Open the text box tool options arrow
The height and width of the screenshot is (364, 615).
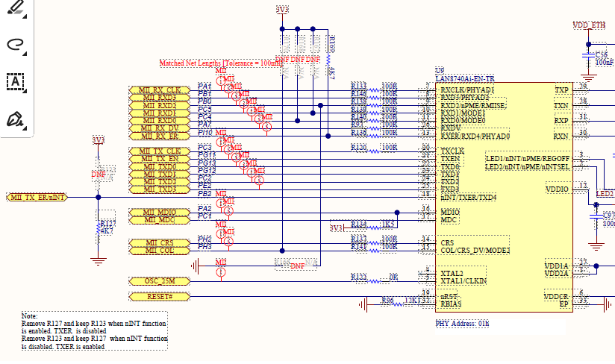[x=25, y=91]
